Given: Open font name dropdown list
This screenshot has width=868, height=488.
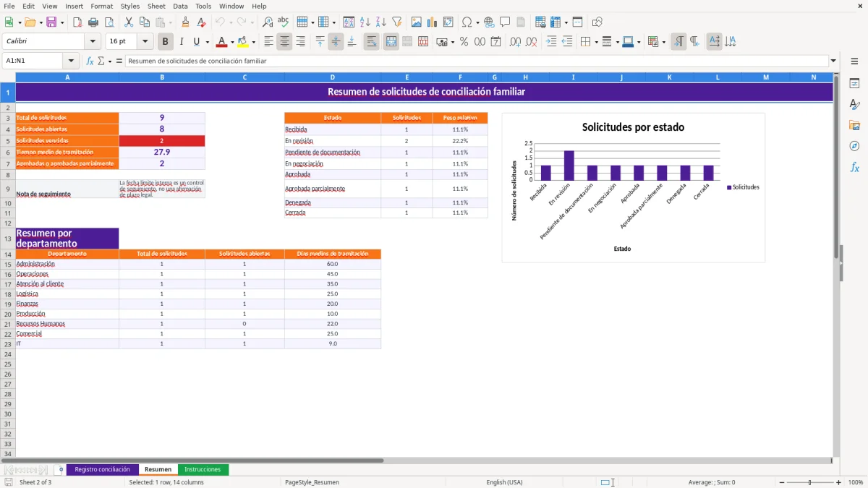Looking at the screenshot, I should [93, 42].
